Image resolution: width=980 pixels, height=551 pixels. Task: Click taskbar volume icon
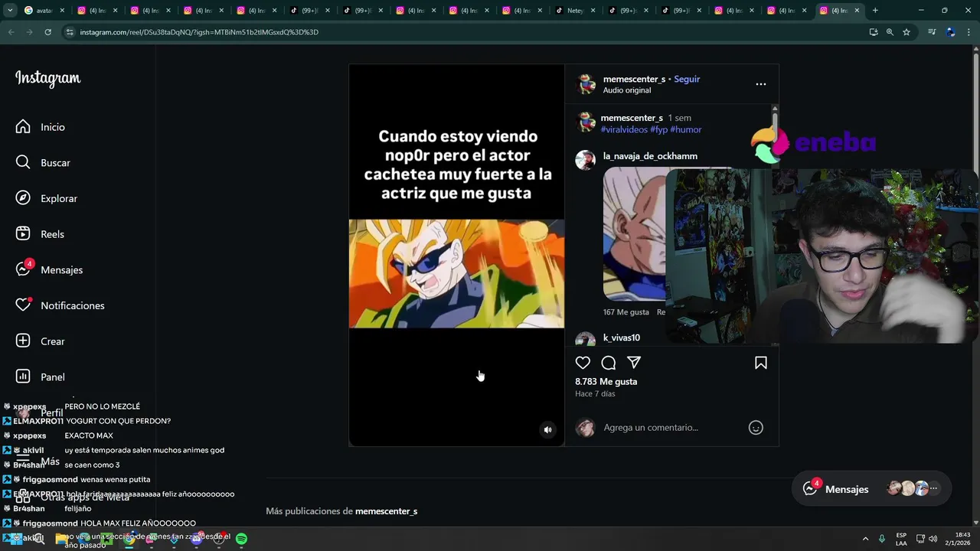(x=933, y=539)
